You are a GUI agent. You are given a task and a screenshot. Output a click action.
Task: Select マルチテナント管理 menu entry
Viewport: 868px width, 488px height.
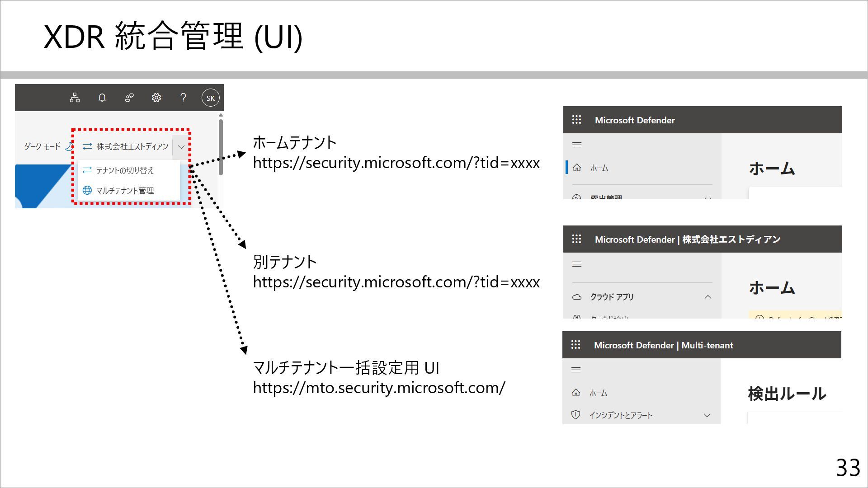129,190
